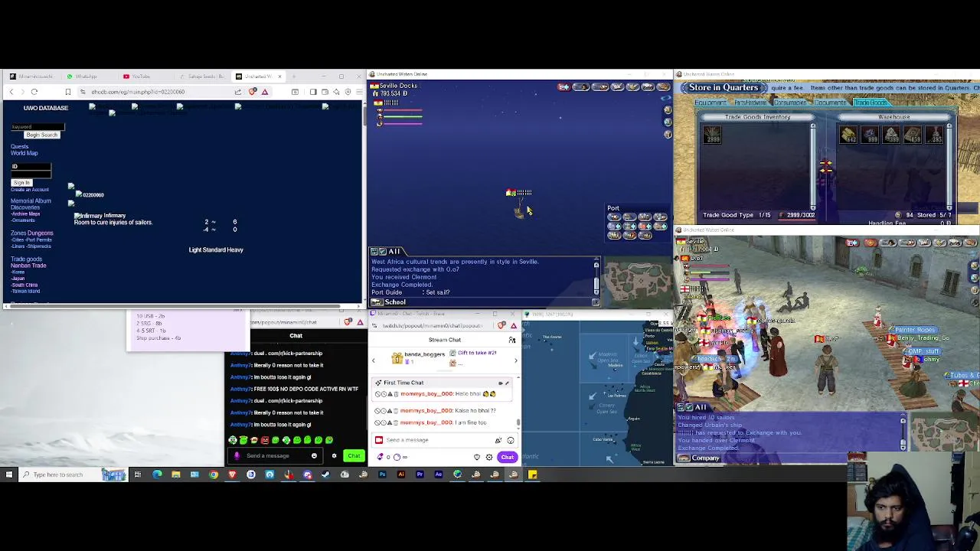Click the purple Chat button in Twitch
Screen dimensions: 980x551
(508, 457)
